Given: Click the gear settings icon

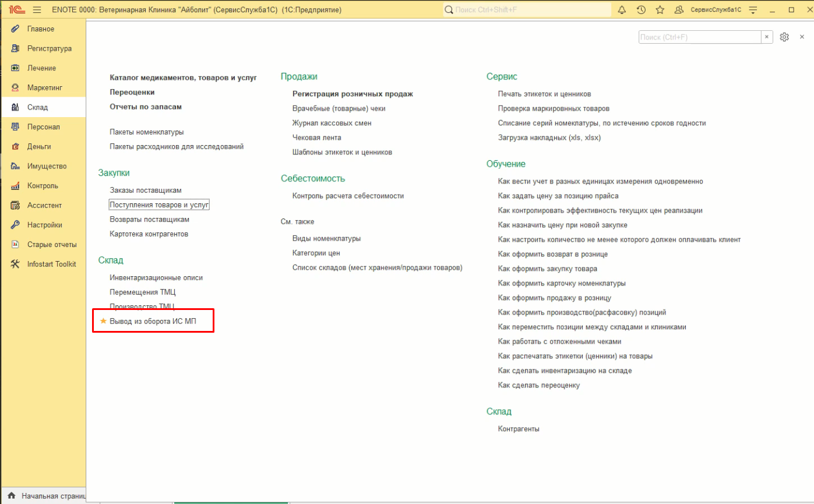Looking at the screenshot, I should tap(784, 37).
